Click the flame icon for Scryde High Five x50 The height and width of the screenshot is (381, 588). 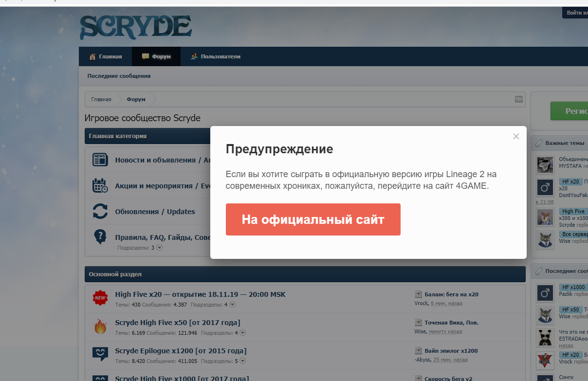pos(100,327)
